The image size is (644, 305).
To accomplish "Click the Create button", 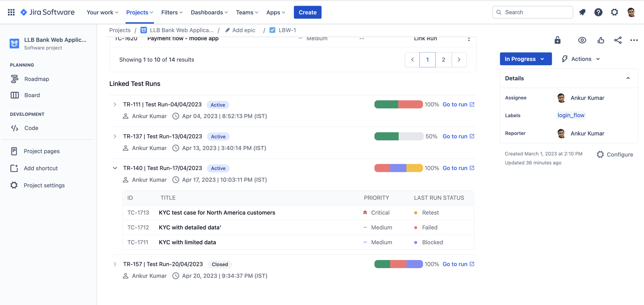I will (308, 12).
